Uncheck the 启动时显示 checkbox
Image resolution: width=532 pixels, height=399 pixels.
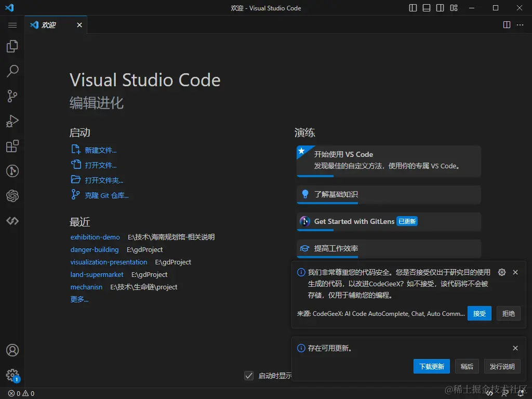pyautogui.click(x=249, y=376)
